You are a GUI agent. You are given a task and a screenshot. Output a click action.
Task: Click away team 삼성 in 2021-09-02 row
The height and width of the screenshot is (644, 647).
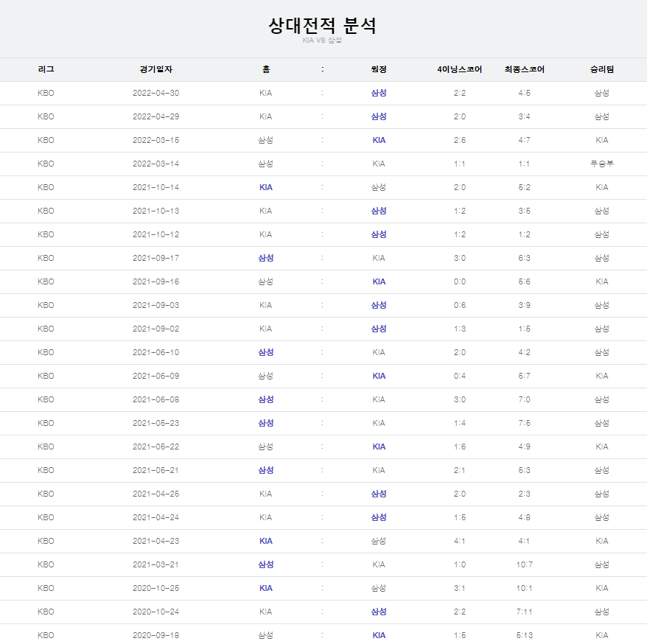click(x=379, y=329)
